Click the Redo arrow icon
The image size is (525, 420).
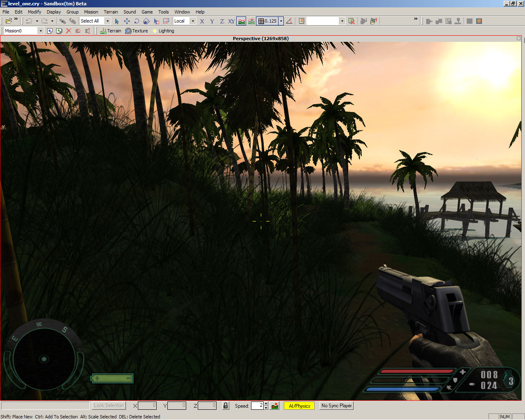[44, 21]
